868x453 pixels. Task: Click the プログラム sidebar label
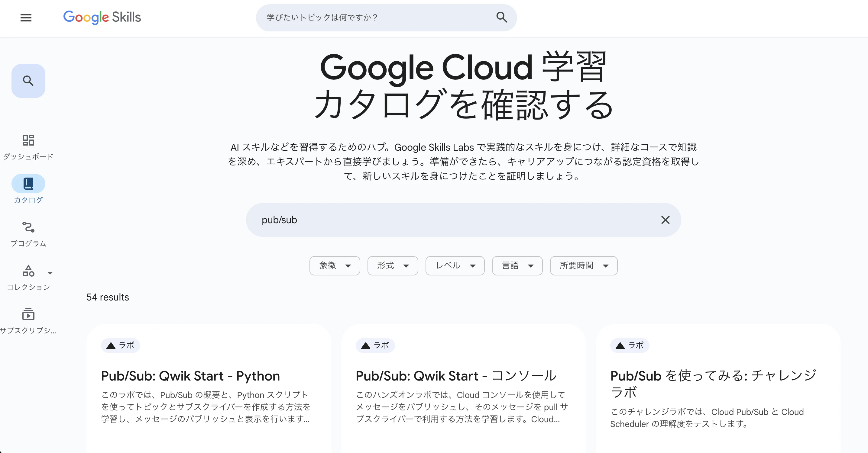28,243
